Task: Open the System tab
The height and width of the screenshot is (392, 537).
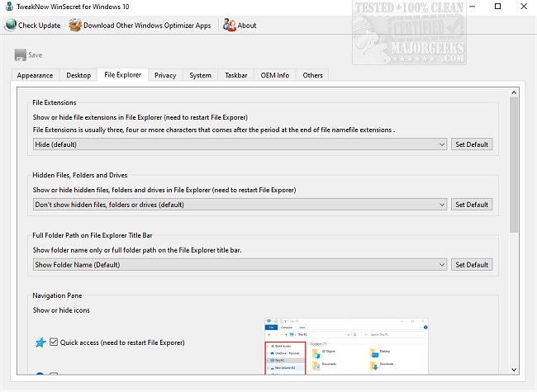Action: (x=201, y=75)
